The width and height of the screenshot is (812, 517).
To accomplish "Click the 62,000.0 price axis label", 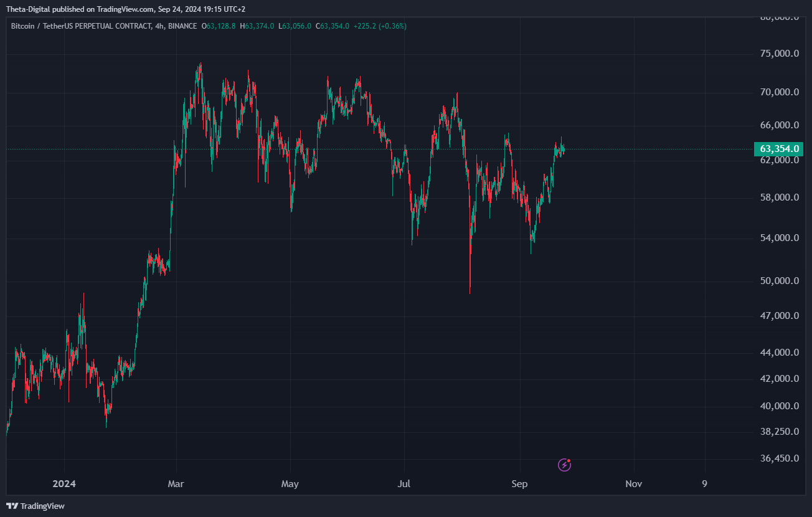I will (x=780, y=160).
